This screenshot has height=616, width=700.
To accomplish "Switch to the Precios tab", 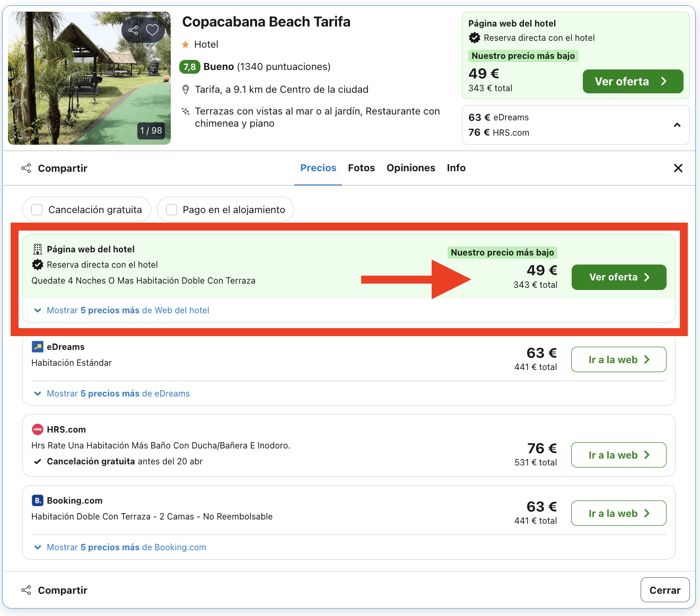I will coord(318,168).
